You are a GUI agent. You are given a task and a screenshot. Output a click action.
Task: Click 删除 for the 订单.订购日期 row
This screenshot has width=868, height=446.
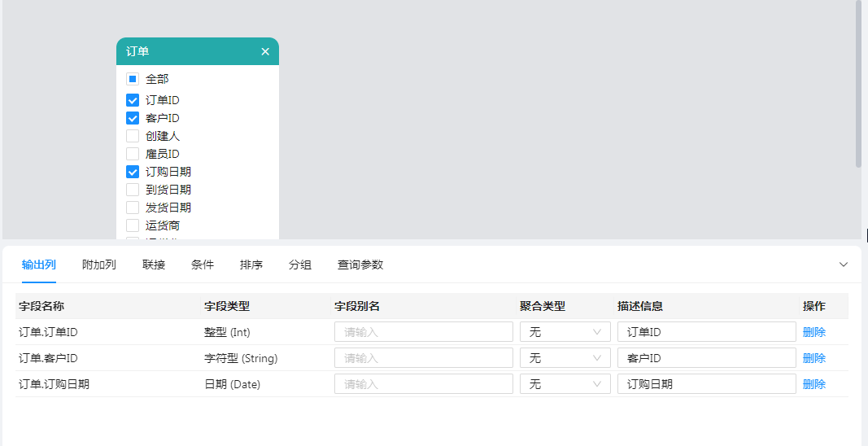[813, 384]
